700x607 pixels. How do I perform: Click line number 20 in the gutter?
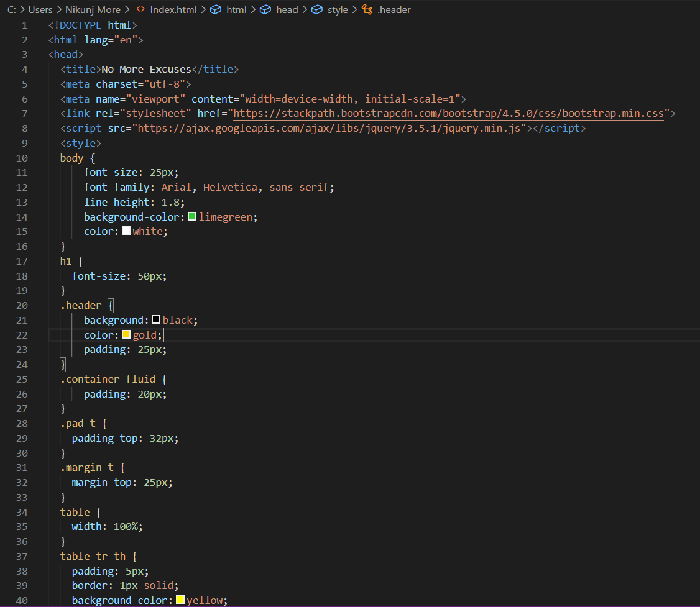(x=22, y=306)
